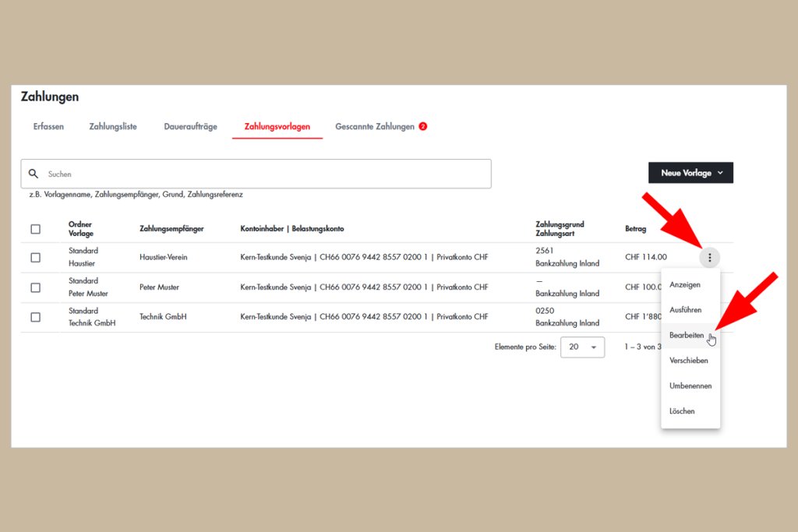Screen dimensions: 798x532
Task: Click the notification badge on Gescannte Zahlungen
Action: coord(422,125)
